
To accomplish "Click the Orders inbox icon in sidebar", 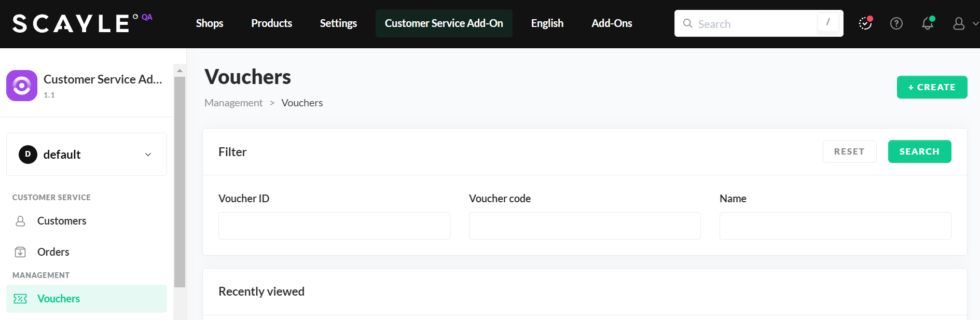I will coord(20,252).
